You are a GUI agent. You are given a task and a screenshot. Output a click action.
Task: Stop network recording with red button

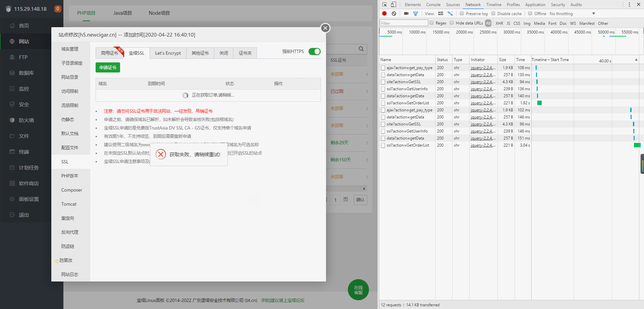click(x=384, y=13)
